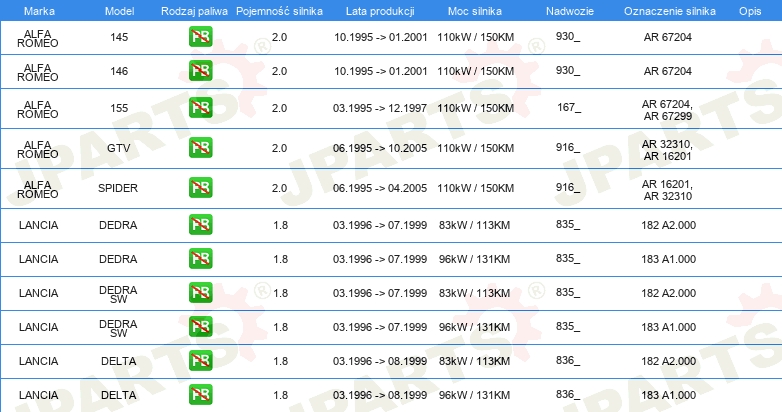Screen dimensions: 782x412
Task: Click 10.1995 -> 01.2001 in the 146 row
Action: [x=381, y=71]
